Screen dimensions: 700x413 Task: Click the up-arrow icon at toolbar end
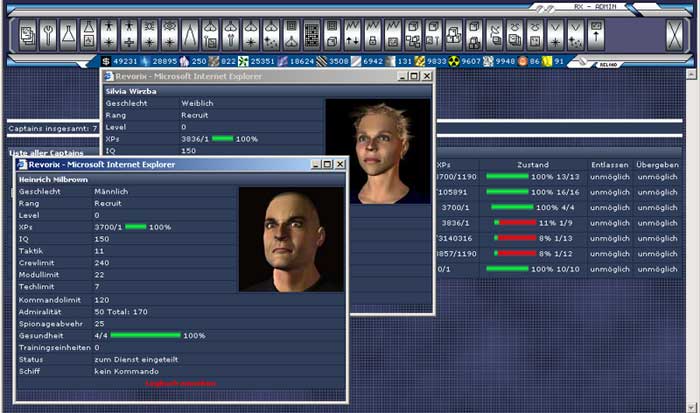pos(597,35)
